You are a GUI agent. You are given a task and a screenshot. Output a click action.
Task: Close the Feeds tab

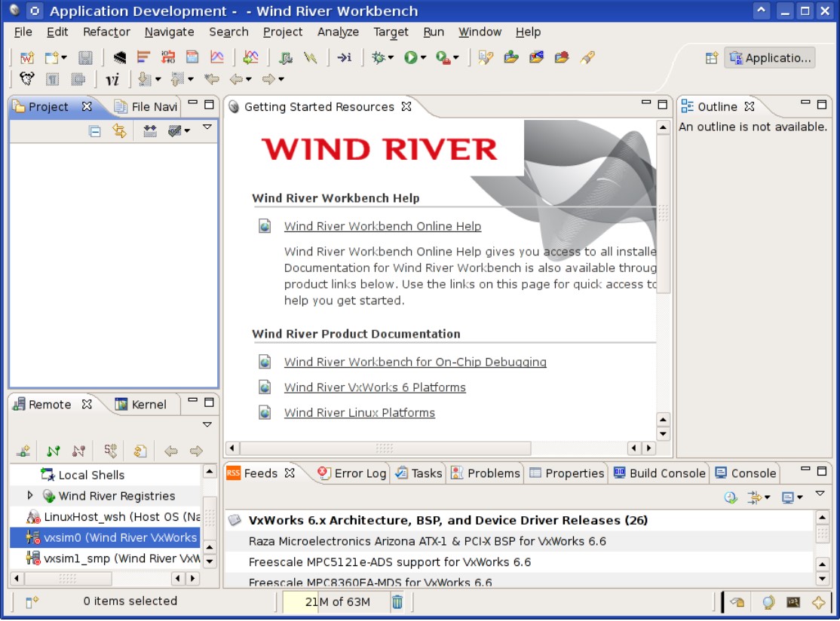pos(290,473)
